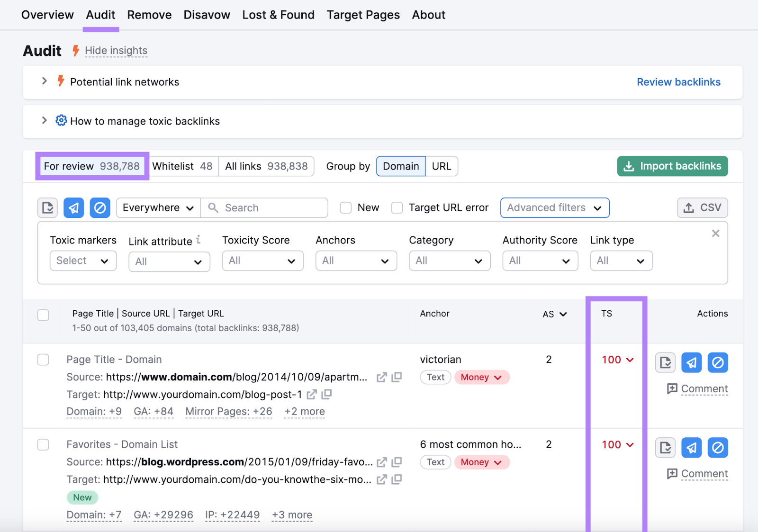Click the bulk Disavow icon near the search bar
This screenshot has height=532, width=758.
point(99,207)
